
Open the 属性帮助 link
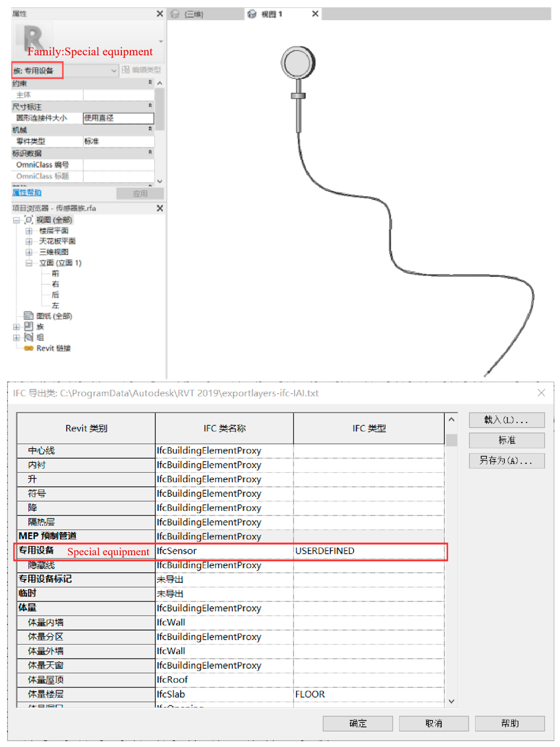pos(27,192)
